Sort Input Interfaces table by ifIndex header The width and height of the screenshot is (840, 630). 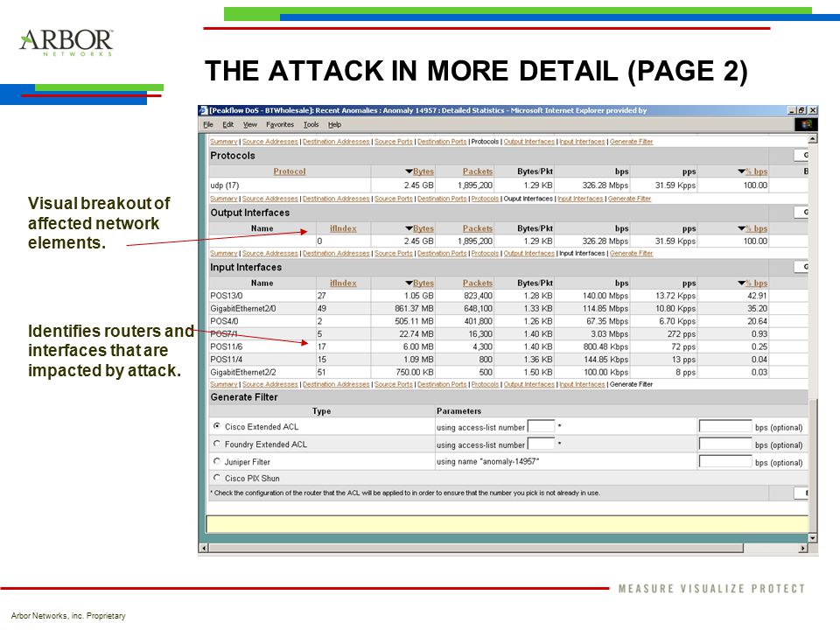click(343, 283)
